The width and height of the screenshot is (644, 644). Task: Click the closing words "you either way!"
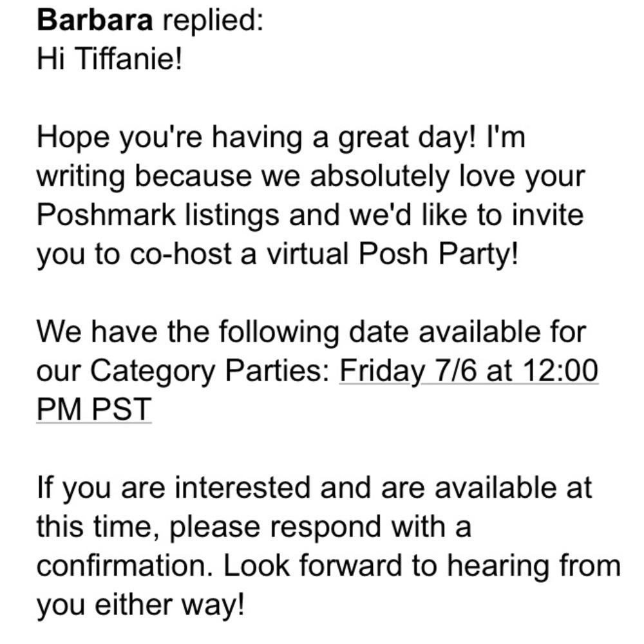pyautogui.click(x=141, y=605)
